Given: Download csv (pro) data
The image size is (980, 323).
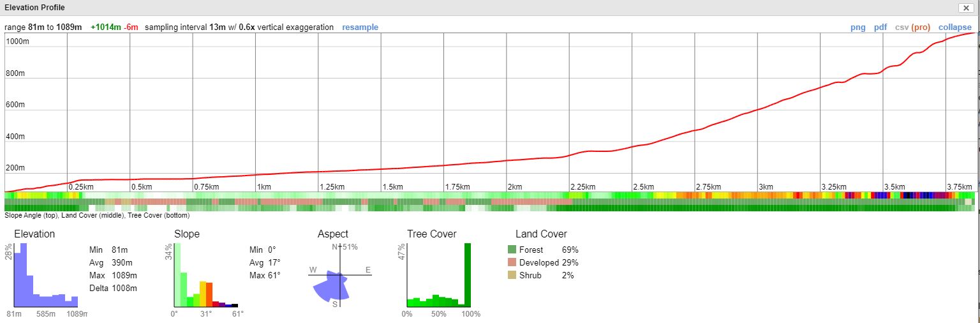Looking at the screenshot, I should [x=912, y=27].
